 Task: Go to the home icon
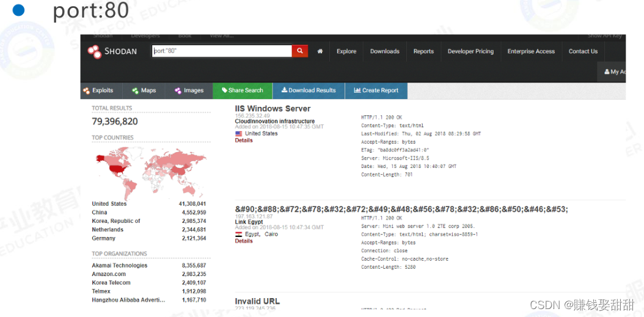click(320, 51)
